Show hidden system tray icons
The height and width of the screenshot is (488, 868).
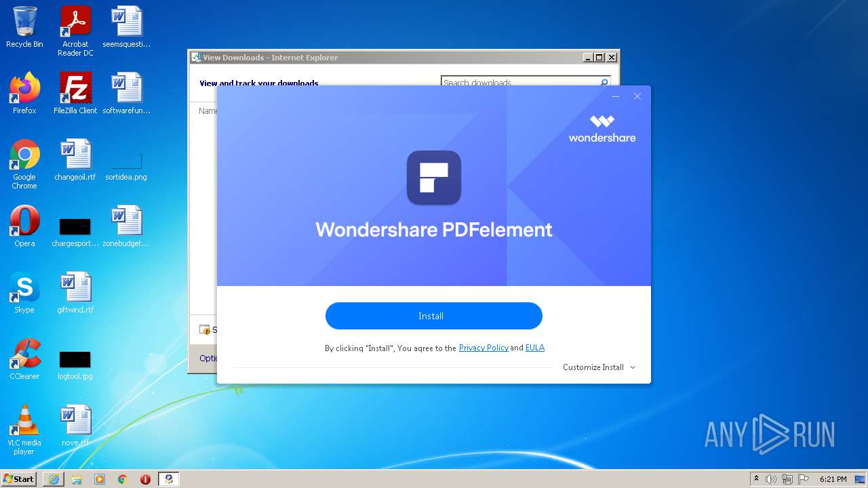756,479
